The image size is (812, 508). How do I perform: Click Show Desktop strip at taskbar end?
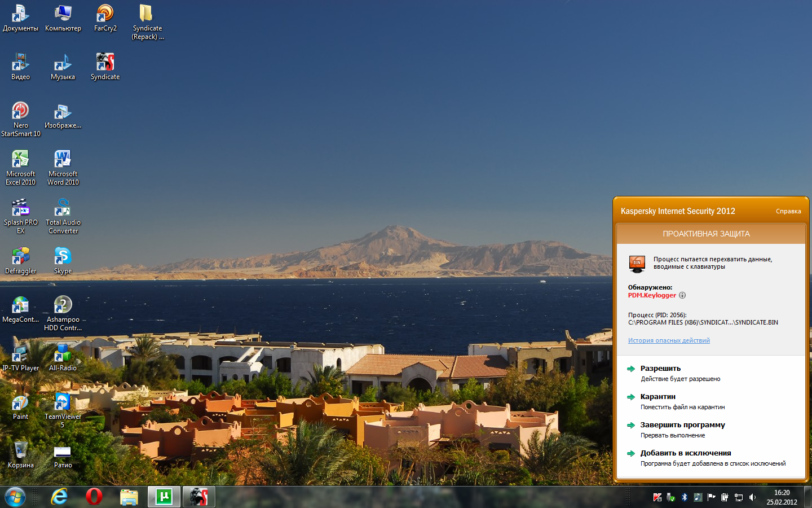pyautogui.click(x=807, y=497)
